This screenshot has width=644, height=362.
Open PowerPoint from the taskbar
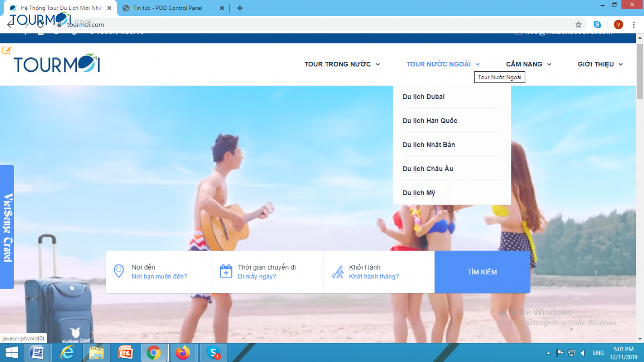click(x=125, y=353)
